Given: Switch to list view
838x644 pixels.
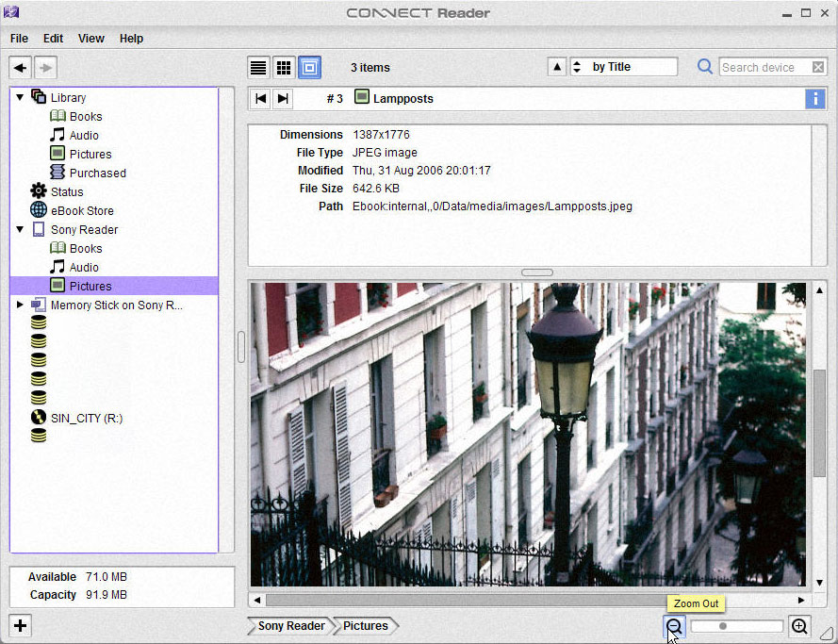Looking at the screenshot, I should [x=258, y=67].
